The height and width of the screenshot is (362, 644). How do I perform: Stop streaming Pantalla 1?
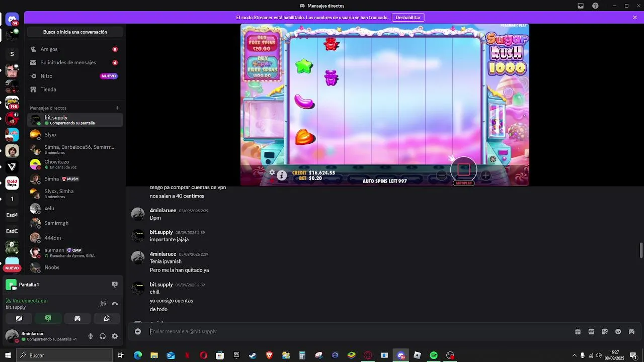coord(115,285)
